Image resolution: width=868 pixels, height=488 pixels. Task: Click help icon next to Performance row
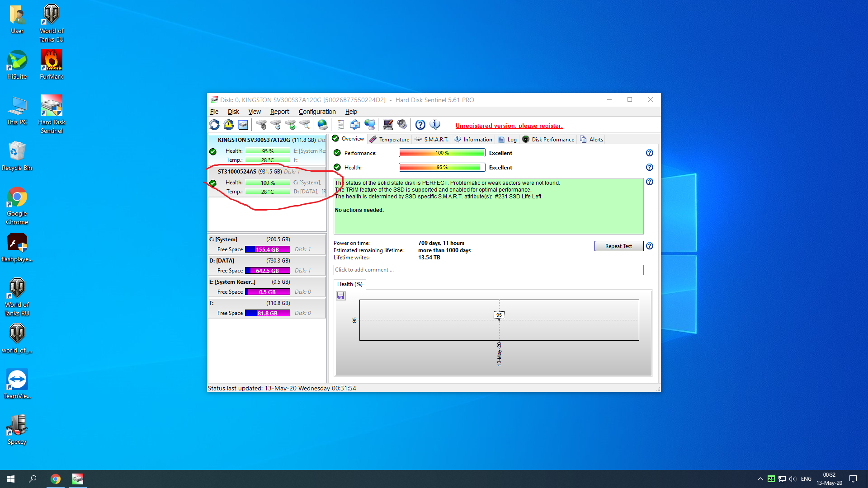click(x=649, y=153)
